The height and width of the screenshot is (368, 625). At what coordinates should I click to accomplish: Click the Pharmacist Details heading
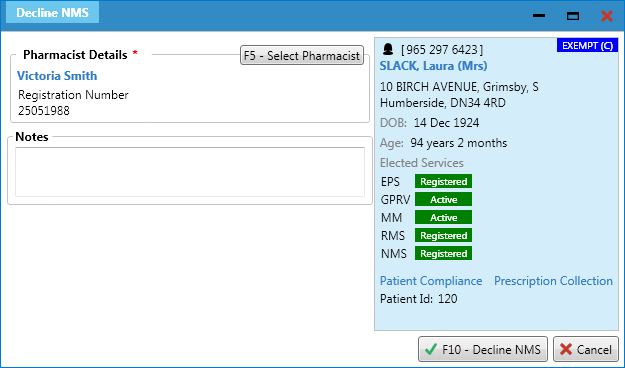[75, 55]
